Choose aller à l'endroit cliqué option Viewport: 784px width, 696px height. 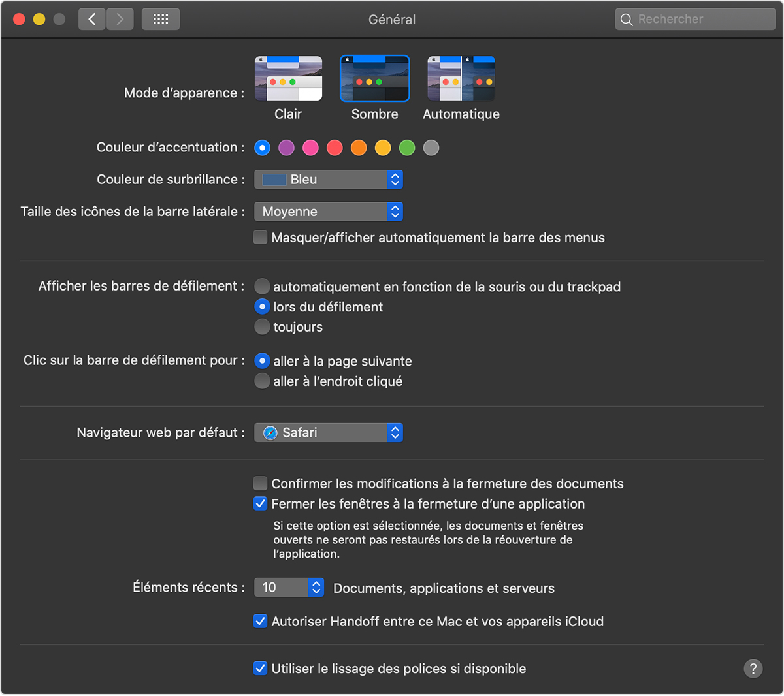pos(262,381)
